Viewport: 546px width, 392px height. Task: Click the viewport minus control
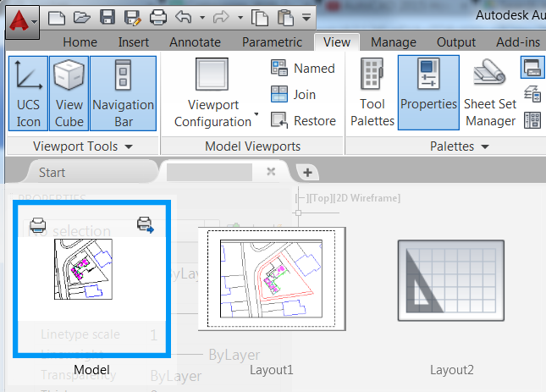(x=302, y=198)
